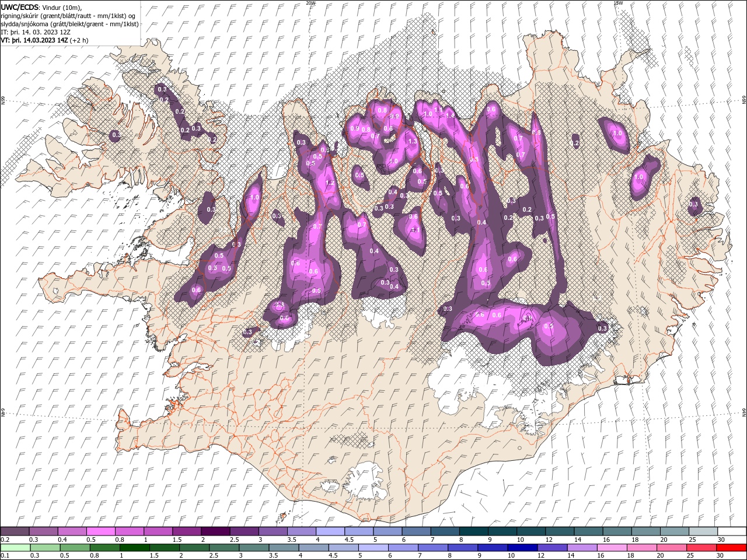Pick the lower legend swatch starting at 25
This screenshot has width=747, height=560.
point(702,548)
